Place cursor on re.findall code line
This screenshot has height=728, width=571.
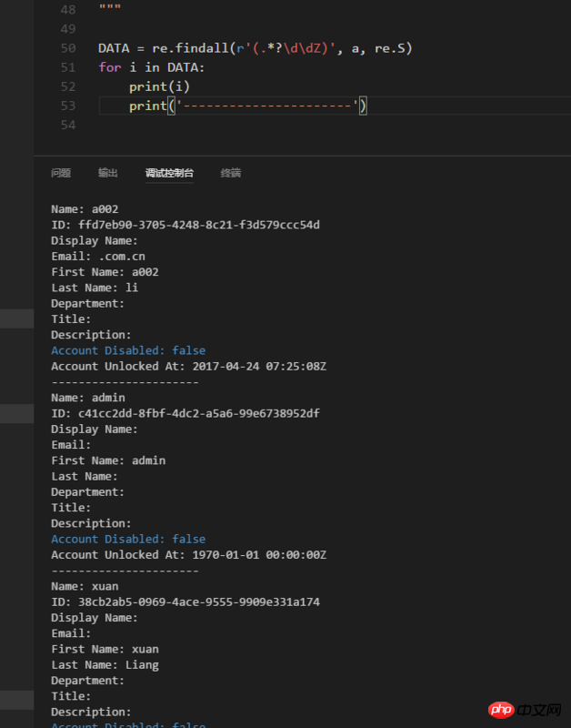255,48
